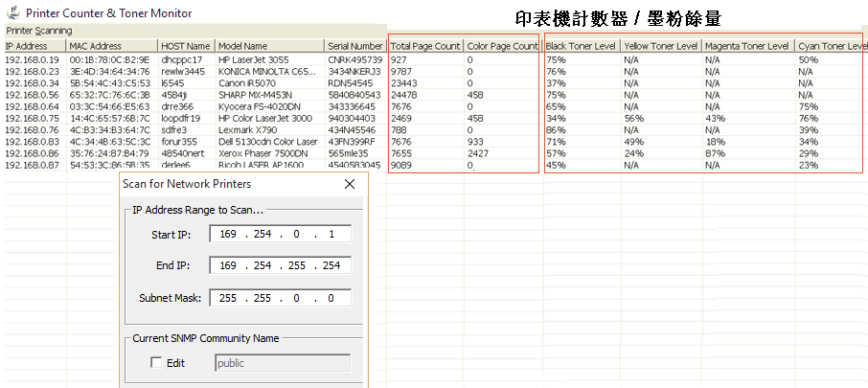868x388 pixels.
Task: Click the Kyocera FS-4020DN model cell
Action: tap(258, 106)
